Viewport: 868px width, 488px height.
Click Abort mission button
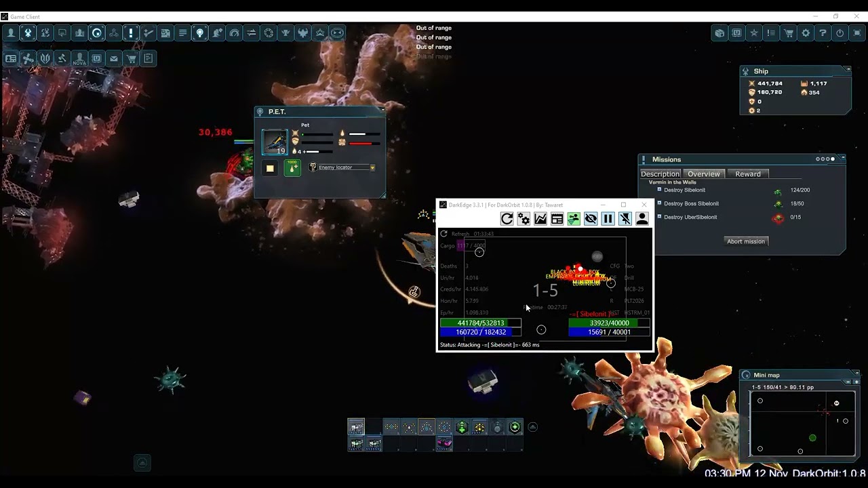click(x=746, y=241)
